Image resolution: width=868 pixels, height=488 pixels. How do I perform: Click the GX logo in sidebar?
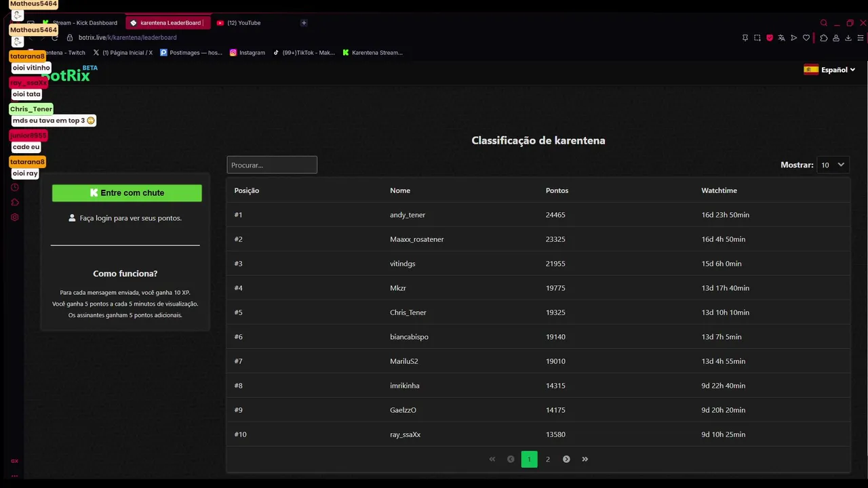[x=15, y=461]
